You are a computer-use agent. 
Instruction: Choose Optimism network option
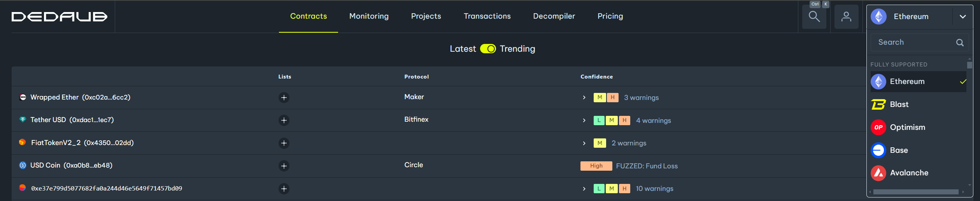[x=907, y=128]
